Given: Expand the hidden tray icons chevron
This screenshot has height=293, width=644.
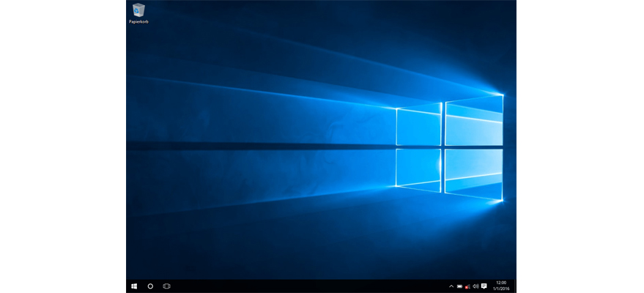Looking at the screenshot, I should pyautogui.click(x=451, y=286).
